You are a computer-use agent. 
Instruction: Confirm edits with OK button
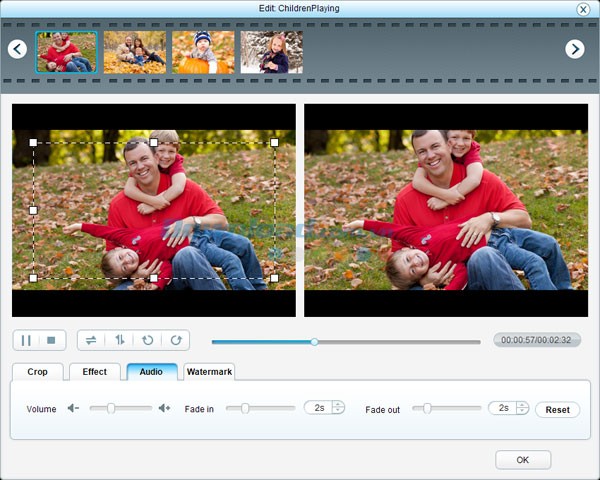[522, 460]
